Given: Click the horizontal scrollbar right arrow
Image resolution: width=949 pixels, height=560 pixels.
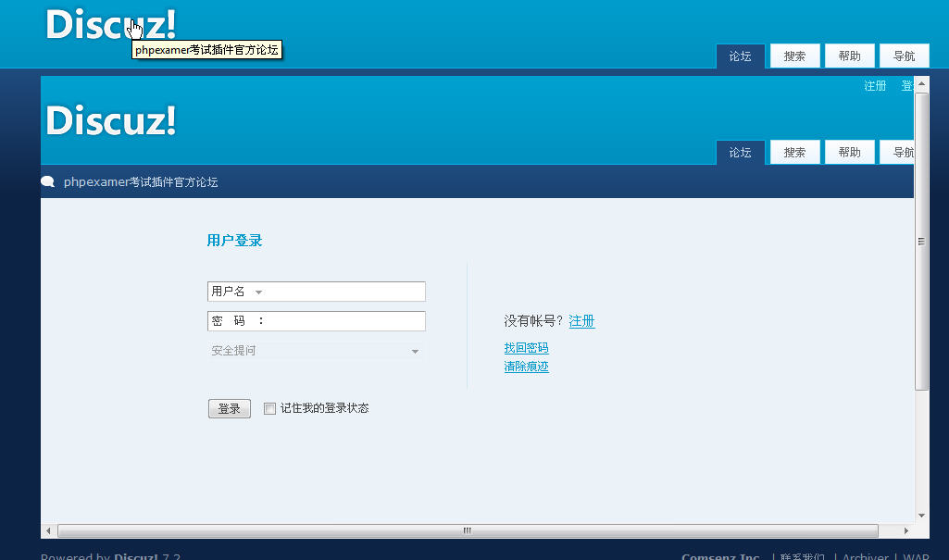Looking at the screenshot, I should point(906,531).
